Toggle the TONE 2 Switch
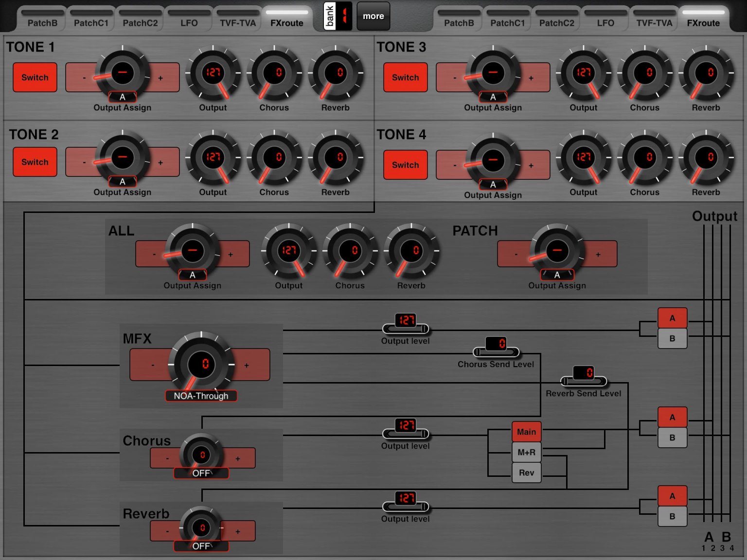The width and height of the screenshot is (747, 560). point(35,162)
